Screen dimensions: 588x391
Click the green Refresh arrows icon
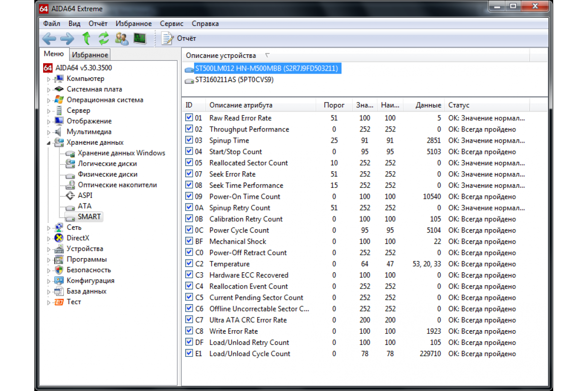104,38
